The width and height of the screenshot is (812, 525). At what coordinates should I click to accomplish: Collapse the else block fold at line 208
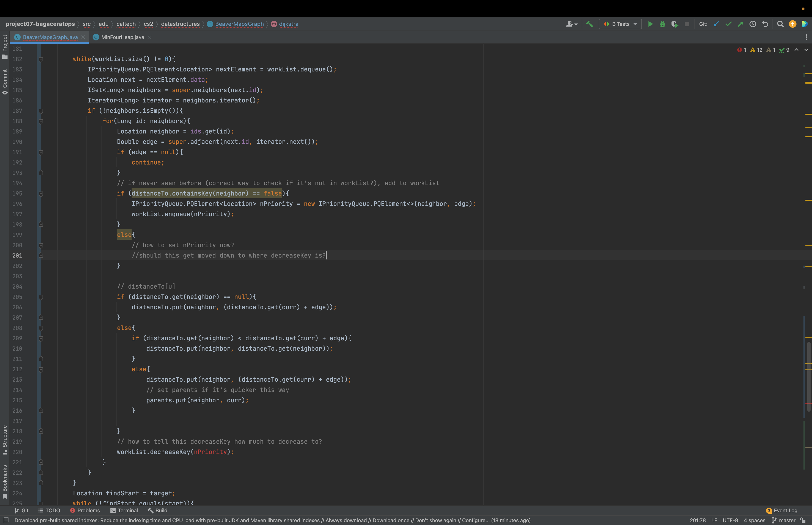point(41,328)
